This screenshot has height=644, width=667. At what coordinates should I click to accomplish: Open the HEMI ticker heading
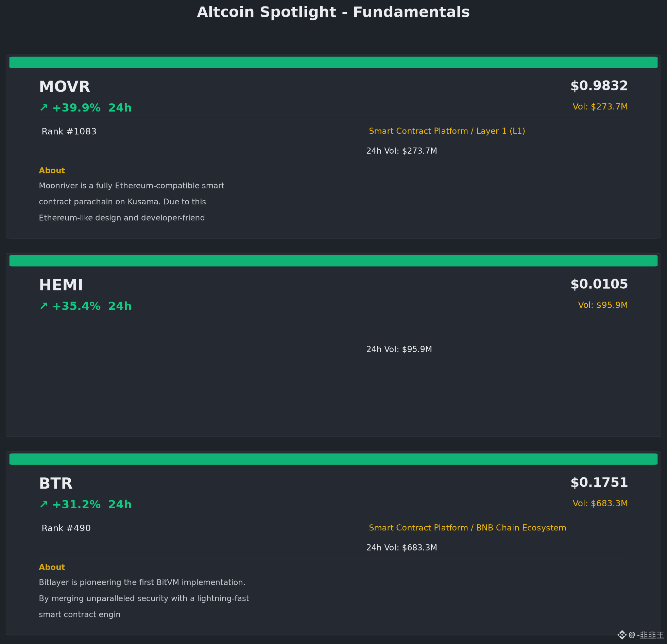click(x=61, y=285)
